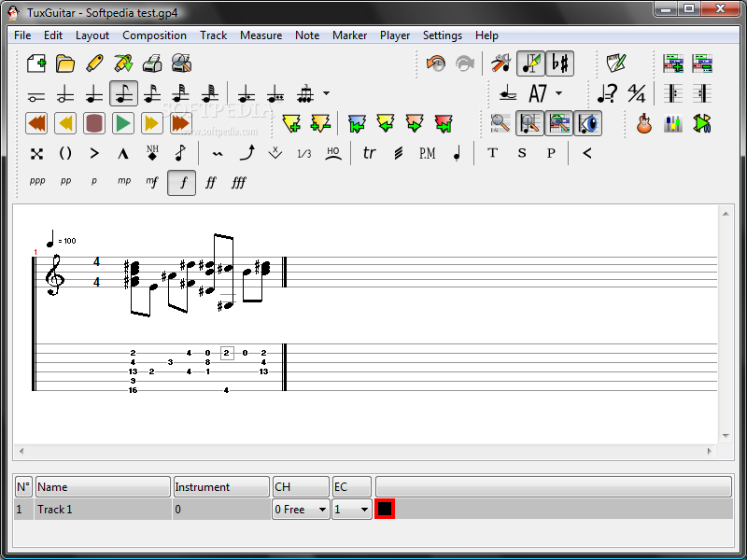Click the Add Track icon
The image size is (747, 560).
(x=673, y=63)
